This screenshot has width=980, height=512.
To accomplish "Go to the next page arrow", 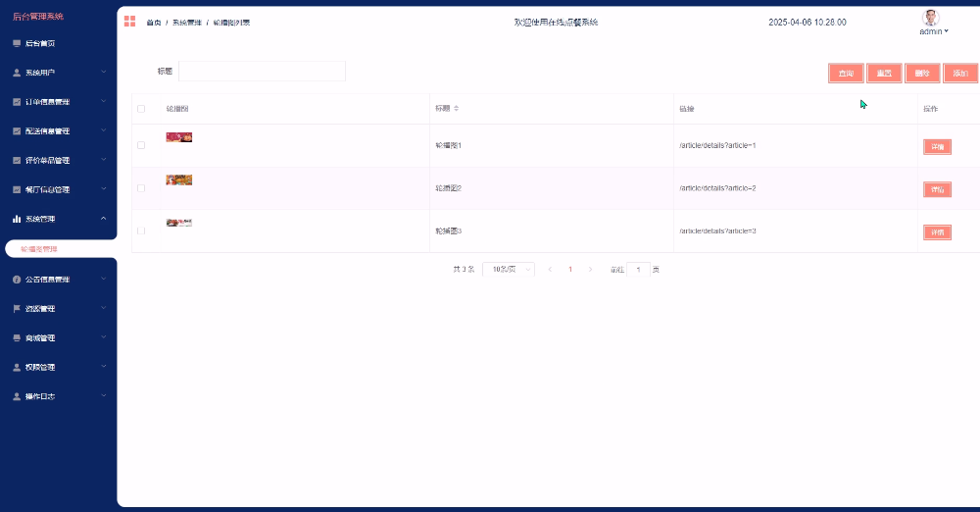I will click(x=590, y=269).
